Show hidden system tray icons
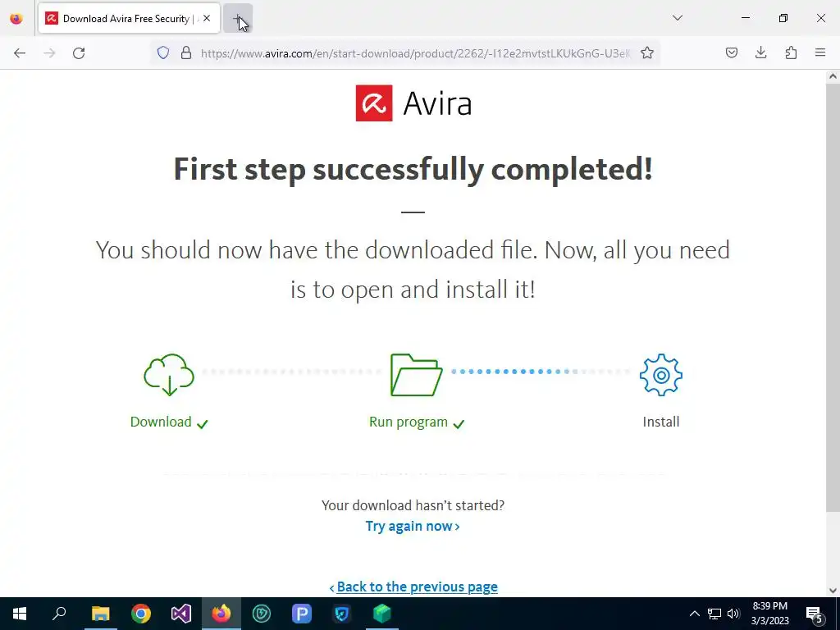Screen dimensions: 840x630 694,614
